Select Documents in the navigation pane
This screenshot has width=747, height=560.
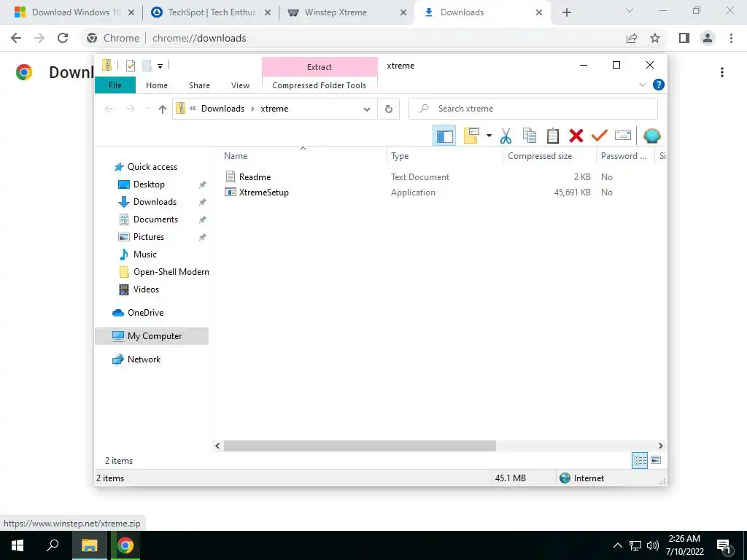point(155,219)
